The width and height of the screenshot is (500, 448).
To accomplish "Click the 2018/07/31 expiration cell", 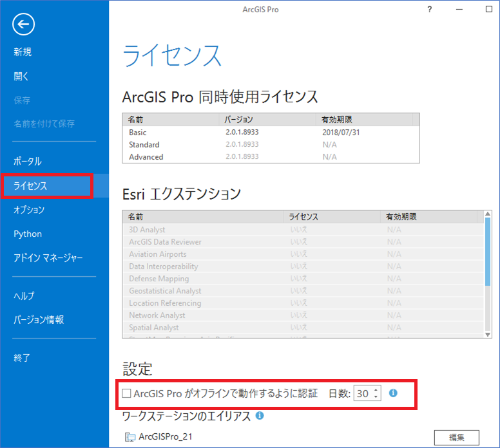I will point(341,132).
